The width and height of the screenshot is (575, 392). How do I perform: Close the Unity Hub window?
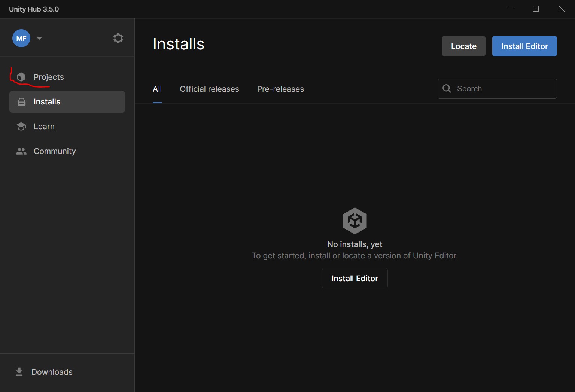562,9
